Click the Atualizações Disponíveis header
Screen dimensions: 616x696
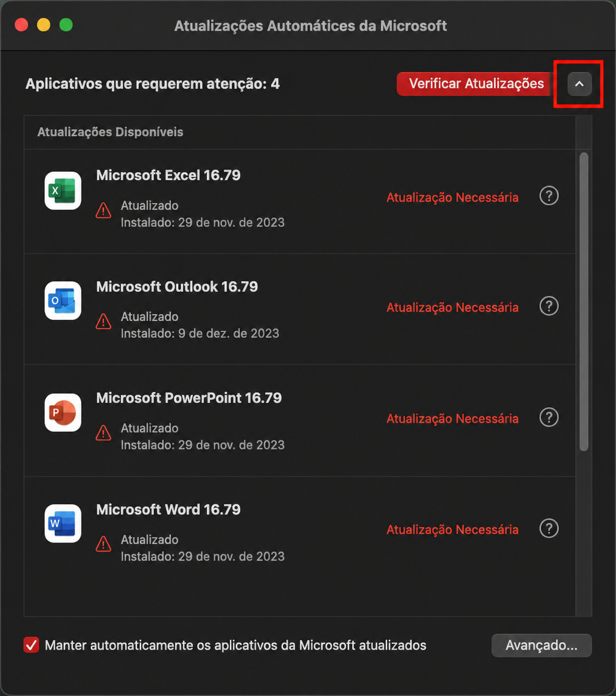[x=110, y=132]
